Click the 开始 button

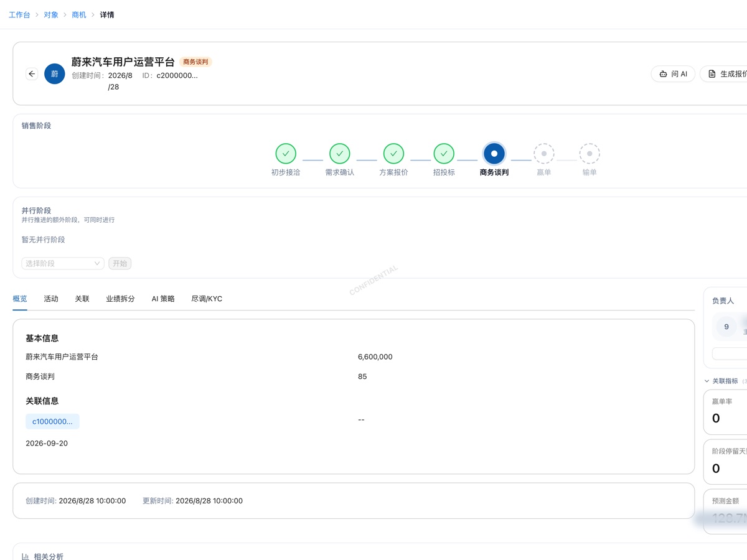[120, 263]
